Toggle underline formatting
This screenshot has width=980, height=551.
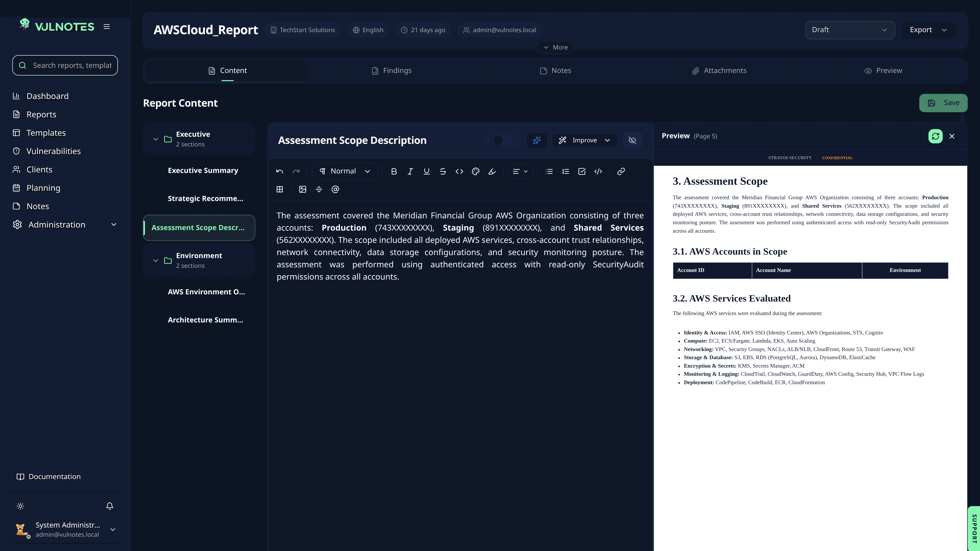pyautogui.click(x=426, y=171)
